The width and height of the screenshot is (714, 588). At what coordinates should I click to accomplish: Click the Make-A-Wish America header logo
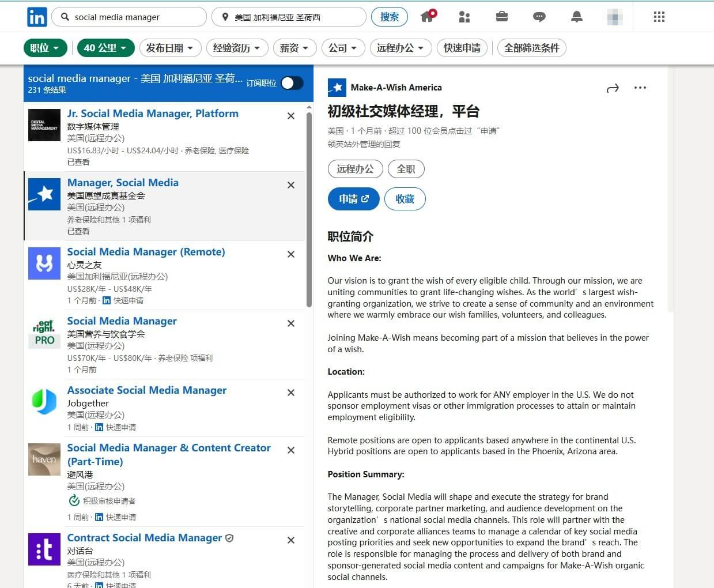click(x=337, y=88)
